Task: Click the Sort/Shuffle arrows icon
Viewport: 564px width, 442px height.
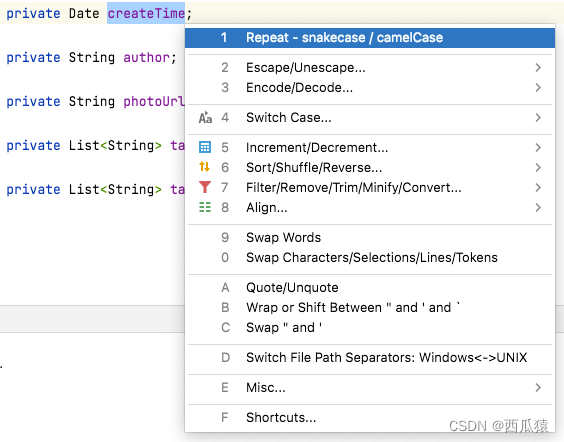Action: click(x=204, y=167)
